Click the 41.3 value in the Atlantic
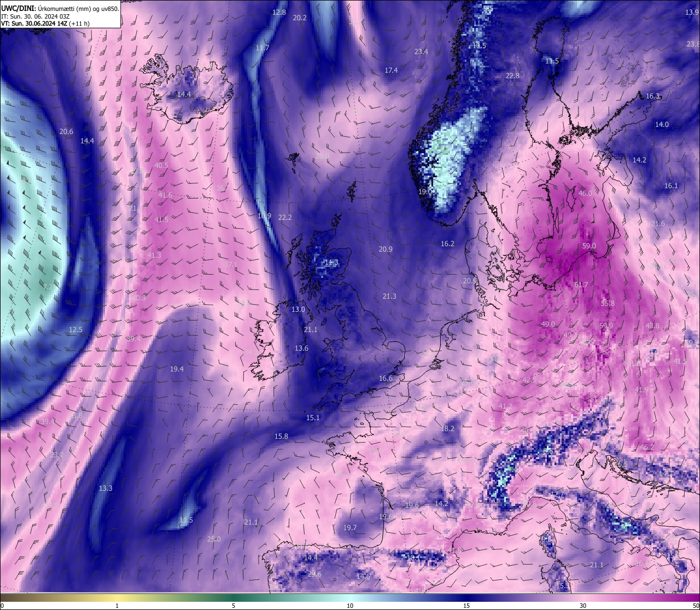This screenshot has width=700, height=610. (154, 255)
